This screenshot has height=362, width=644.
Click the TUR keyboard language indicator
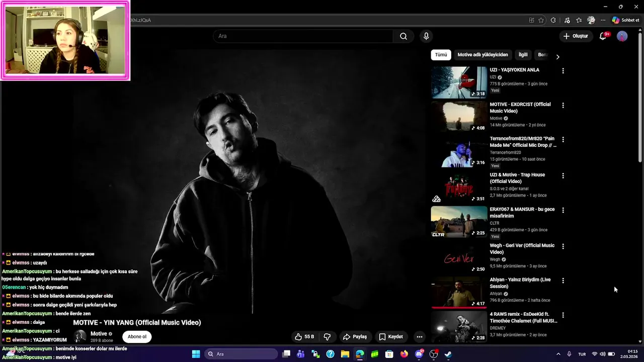click(x=582, y=354)
